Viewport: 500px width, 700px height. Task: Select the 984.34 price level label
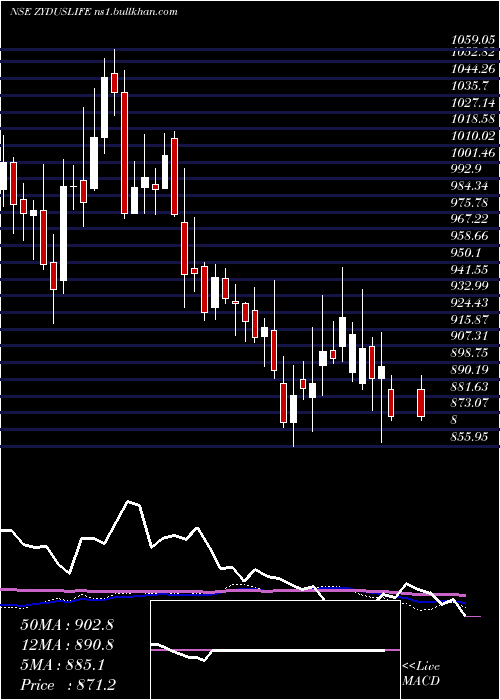(470, 186)
